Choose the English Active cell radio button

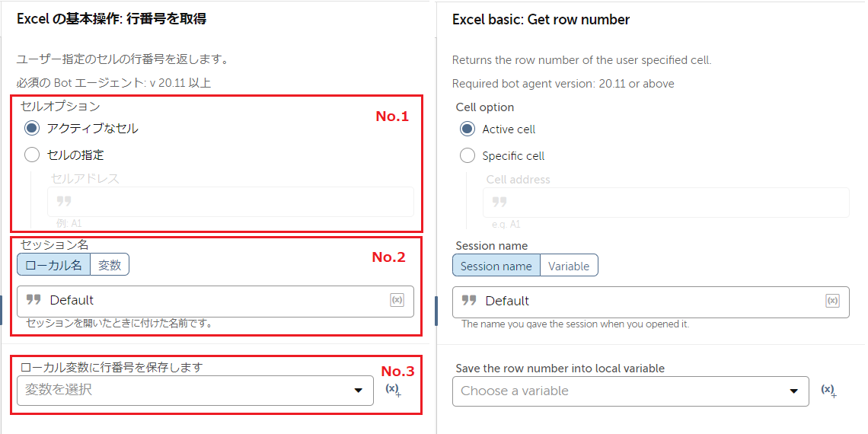point(468,129)
